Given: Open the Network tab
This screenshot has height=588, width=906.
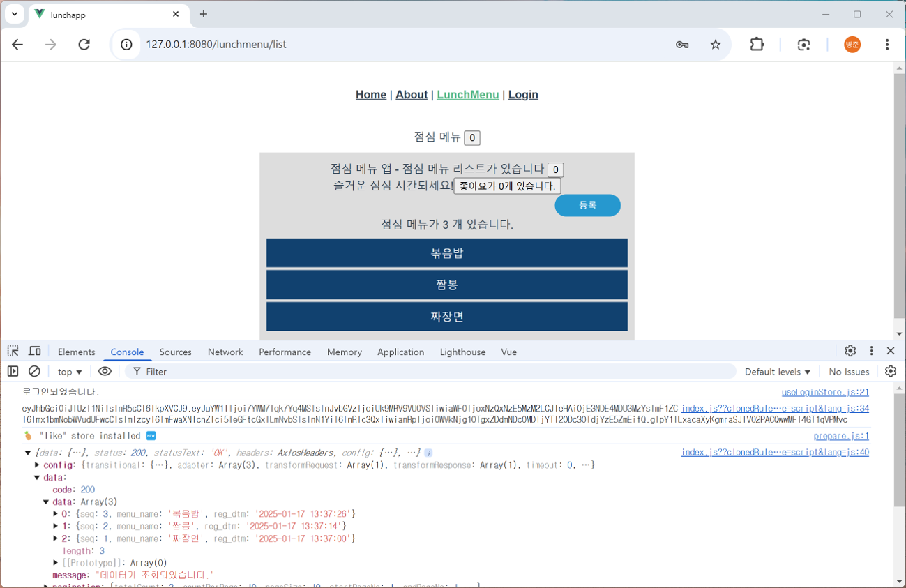Looking at the screenshot, I should point(225,352).
